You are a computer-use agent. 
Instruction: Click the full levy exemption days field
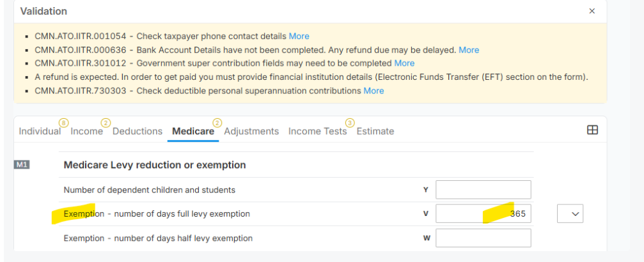[x=483, y=213]
